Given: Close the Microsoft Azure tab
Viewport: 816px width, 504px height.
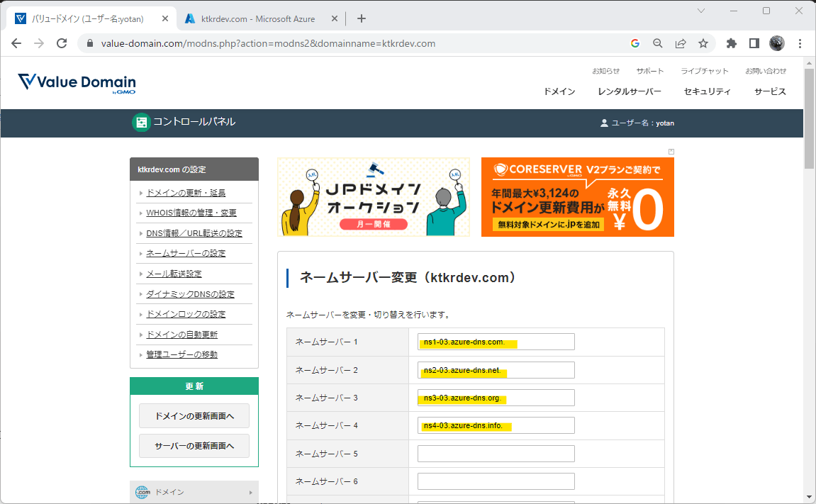Looking at the screenshot, I should pos(335,18).
